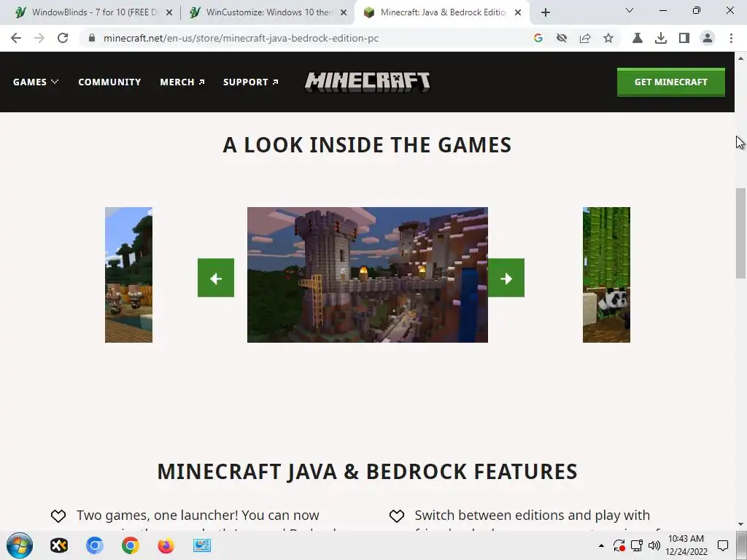Open the Chrome Labs flask icon
Viewport: 747px width, 560px height.
click(638, 38)
